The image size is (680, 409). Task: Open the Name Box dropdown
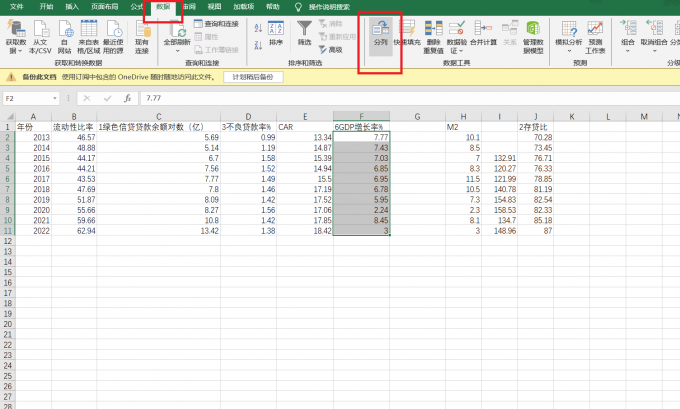tap(55, 98)
